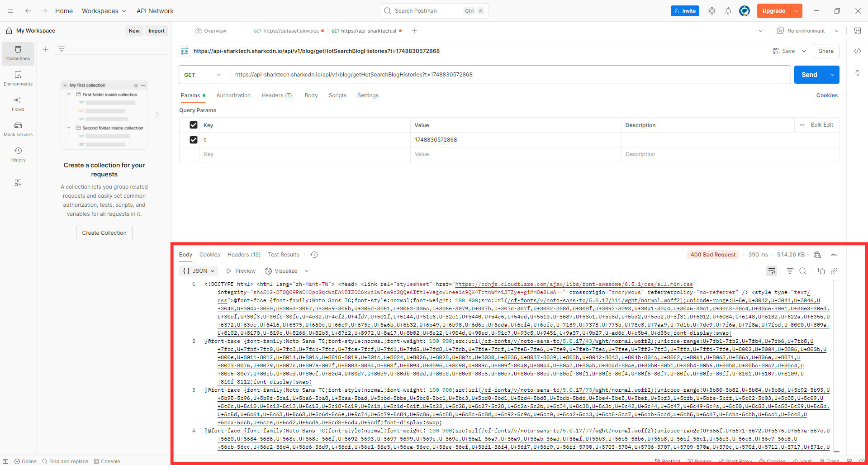Click Preview response view
Image resolution: width=868 pixels, height=465 pixels.
241,271
